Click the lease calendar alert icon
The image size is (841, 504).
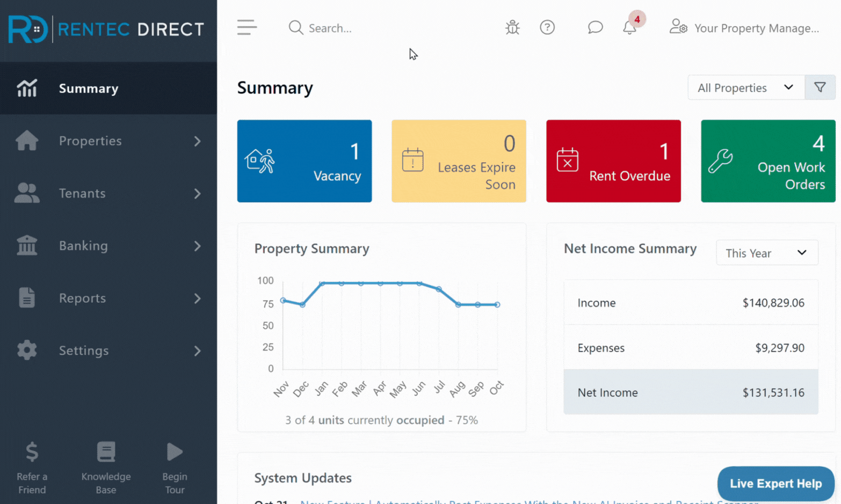(x=412, y=160)
